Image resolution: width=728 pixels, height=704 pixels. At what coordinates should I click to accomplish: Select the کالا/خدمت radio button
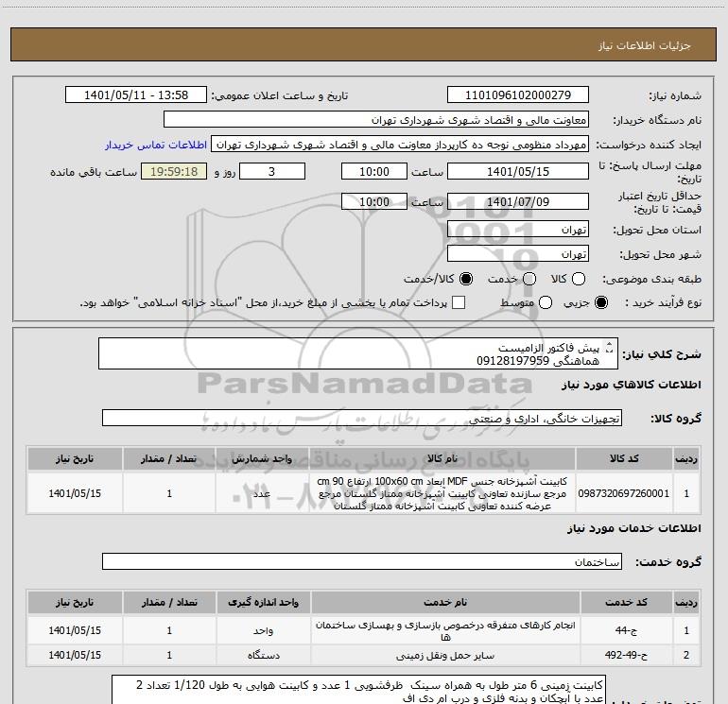466,279
